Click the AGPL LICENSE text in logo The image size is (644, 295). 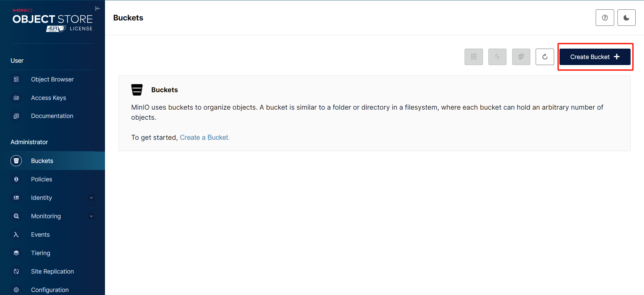(69, 29)
